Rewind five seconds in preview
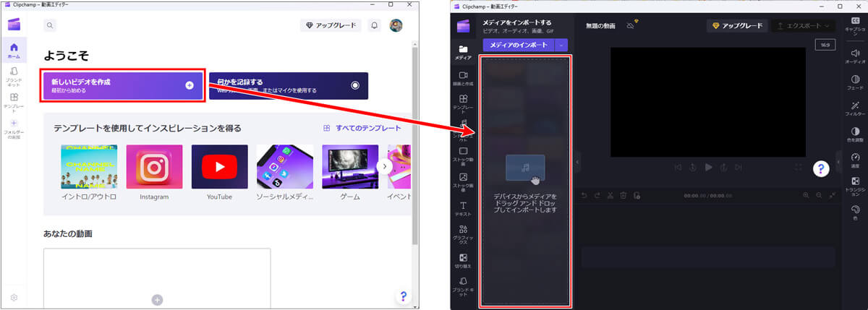The image size is (868, 310). (x=693, y=167)
